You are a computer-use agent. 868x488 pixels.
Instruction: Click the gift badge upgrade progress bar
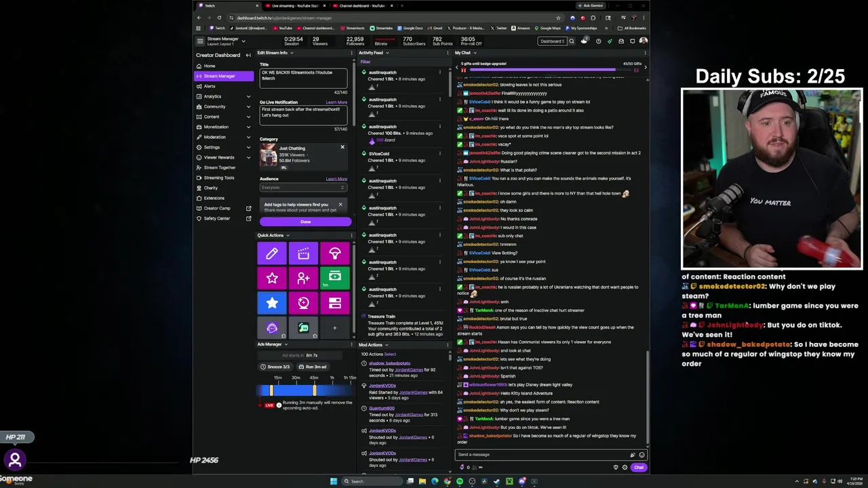551,69
